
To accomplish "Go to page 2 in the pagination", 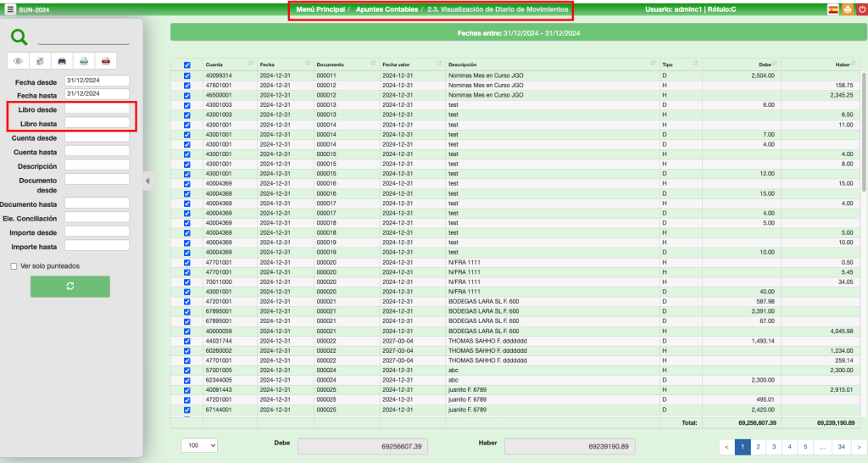I will coord(757,445).
